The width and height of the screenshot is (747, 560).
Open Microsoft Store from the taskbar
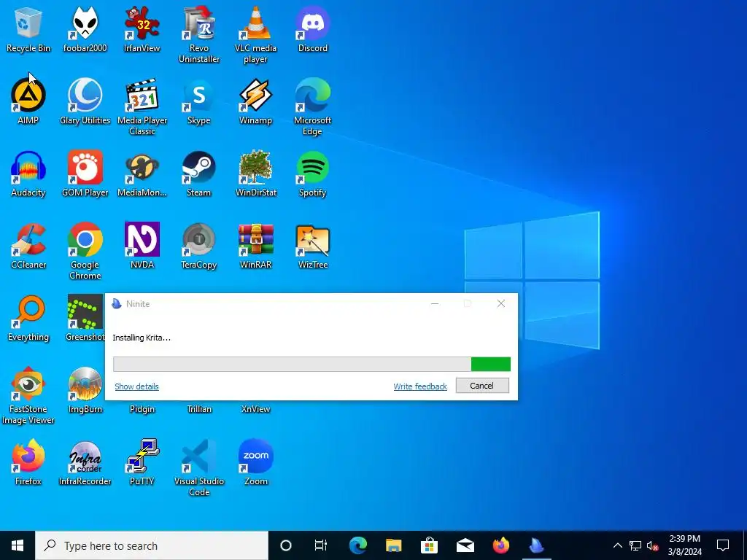429,545
